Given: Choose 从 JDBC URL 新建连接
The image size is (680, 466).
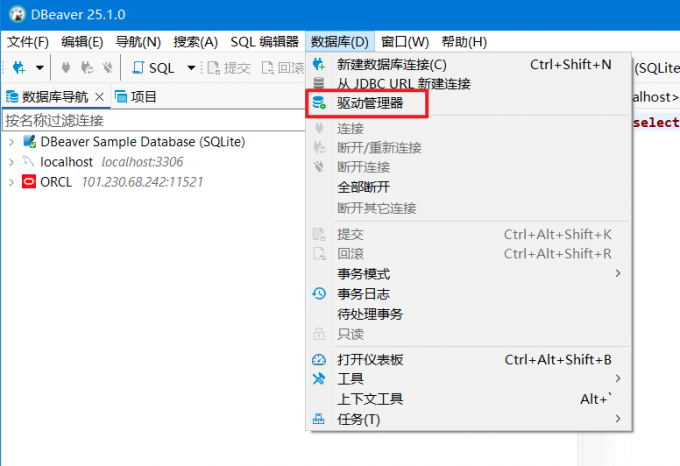Looking at the screenshot, I should click(x=469, y=83).
